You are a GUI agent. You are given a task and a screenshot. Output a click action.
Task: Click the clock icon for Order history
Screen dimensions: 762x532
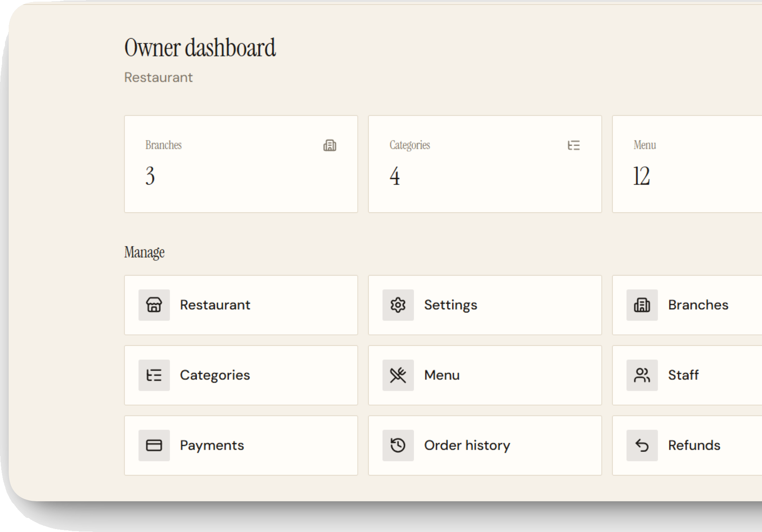398,445
